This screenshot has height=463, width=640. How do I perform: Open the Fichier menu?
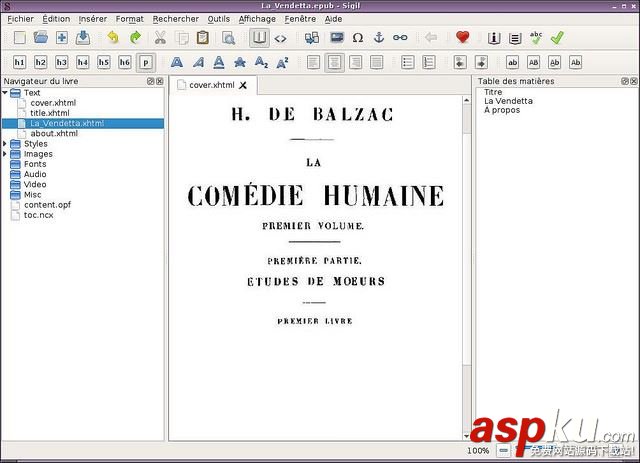(x=20, y=19)
